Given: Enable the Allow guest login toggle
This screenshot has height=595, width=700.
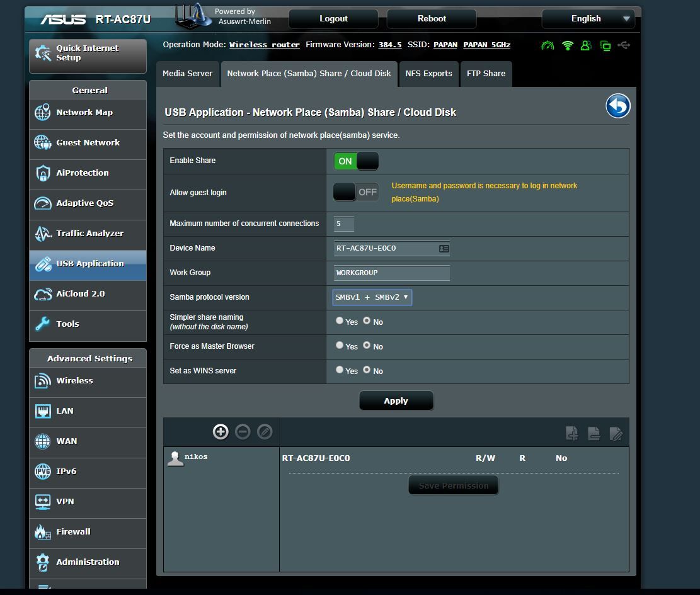Looking at the screenshot, I should (356, 192).
